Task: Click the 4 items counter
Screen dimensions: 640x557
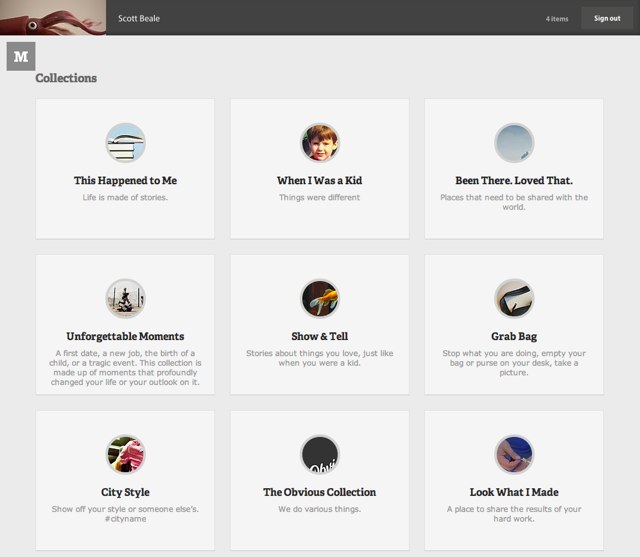Action: click(559, 18)
